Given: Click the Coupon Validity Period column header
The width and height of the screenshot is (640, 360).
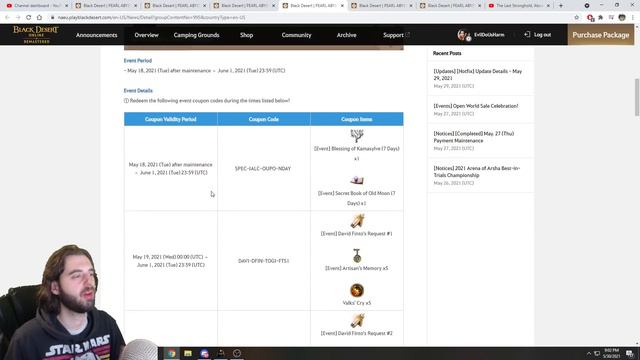Looking at the screenshot, I should coord(171,119).
